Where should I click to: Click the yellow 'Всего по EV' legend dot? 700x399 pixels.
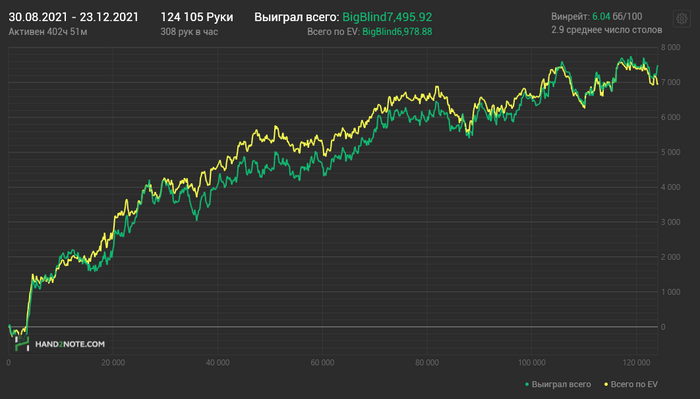tap(606, 384)
